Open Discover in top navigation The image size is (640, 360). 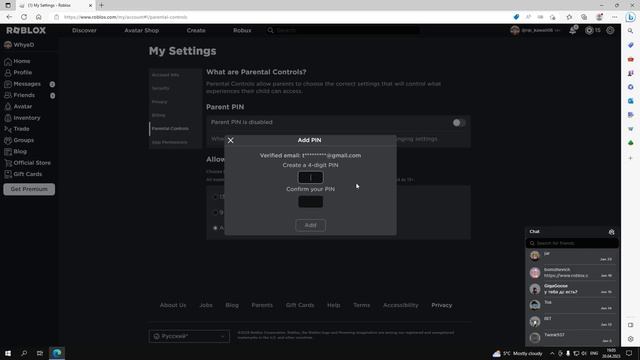point(84,31)
